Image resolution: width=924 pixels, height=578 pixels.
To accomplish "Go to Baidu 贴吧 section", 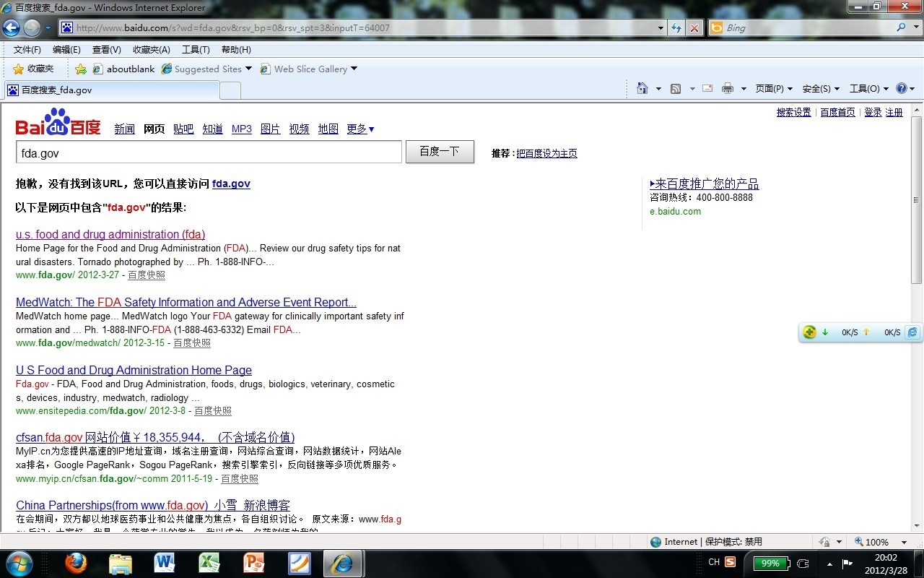I will click(x=183, y=129).
